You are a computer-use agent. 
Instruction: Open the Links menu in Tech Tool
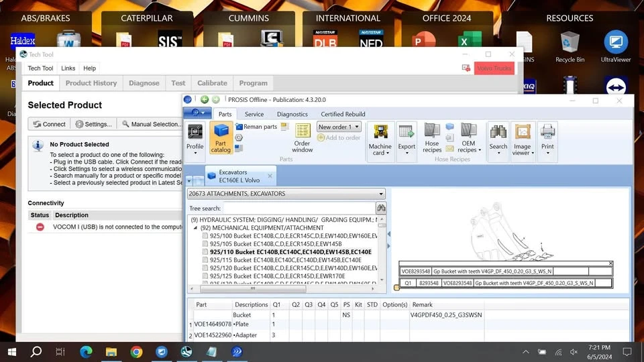68,68
